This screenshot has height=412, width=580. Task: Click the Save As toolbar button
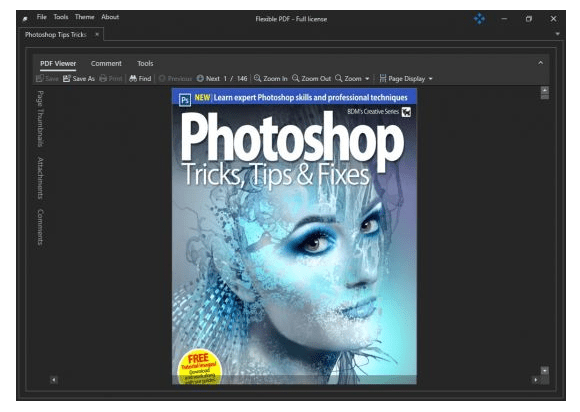[79, 79]
